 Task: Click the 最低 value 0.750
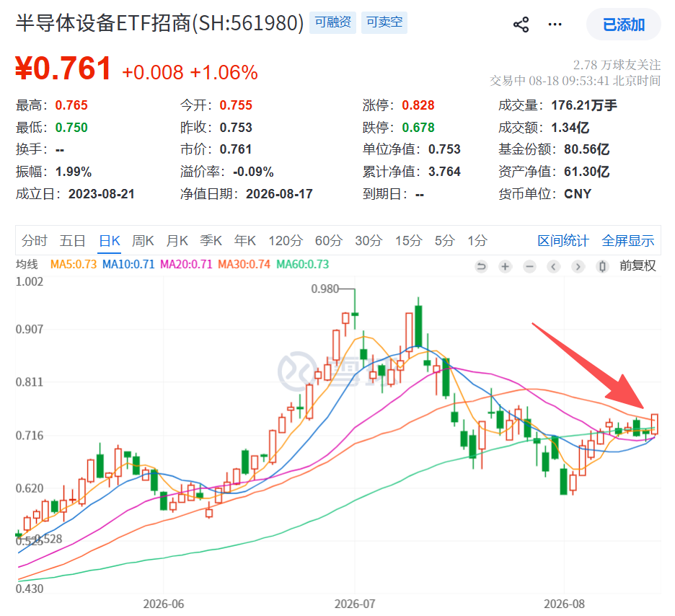[x=71, y=128]
